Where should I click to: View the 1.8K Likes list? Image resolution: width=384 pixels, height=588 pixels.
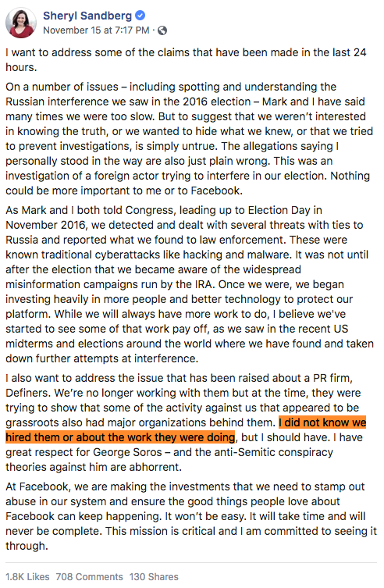pyautogui.click(x=27, y=576)
